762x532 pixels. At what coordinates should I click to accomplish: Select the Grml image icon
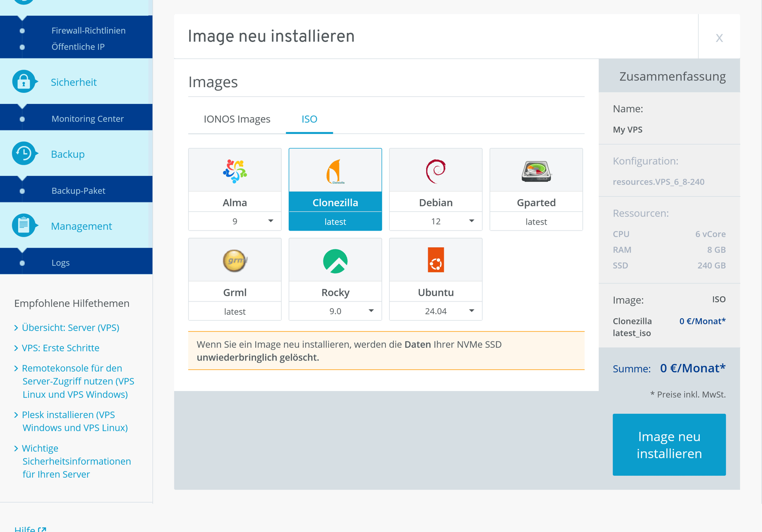tap(234, 260)
